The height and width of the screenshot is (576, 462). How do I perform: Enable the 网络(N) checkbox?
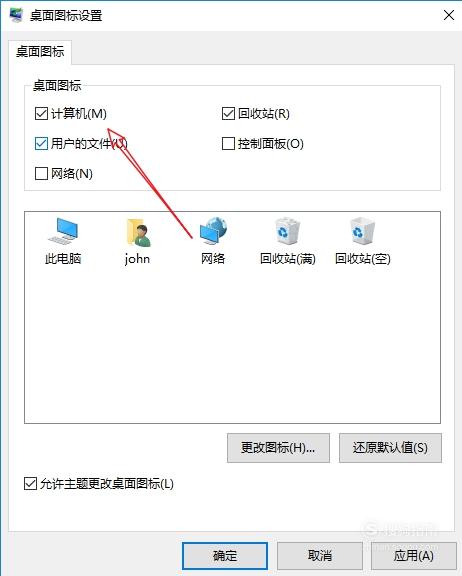(41, 173)
